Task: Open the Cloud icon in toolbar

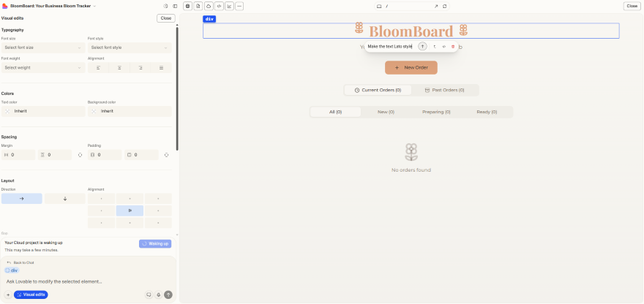Action: [x=209, y=6]
